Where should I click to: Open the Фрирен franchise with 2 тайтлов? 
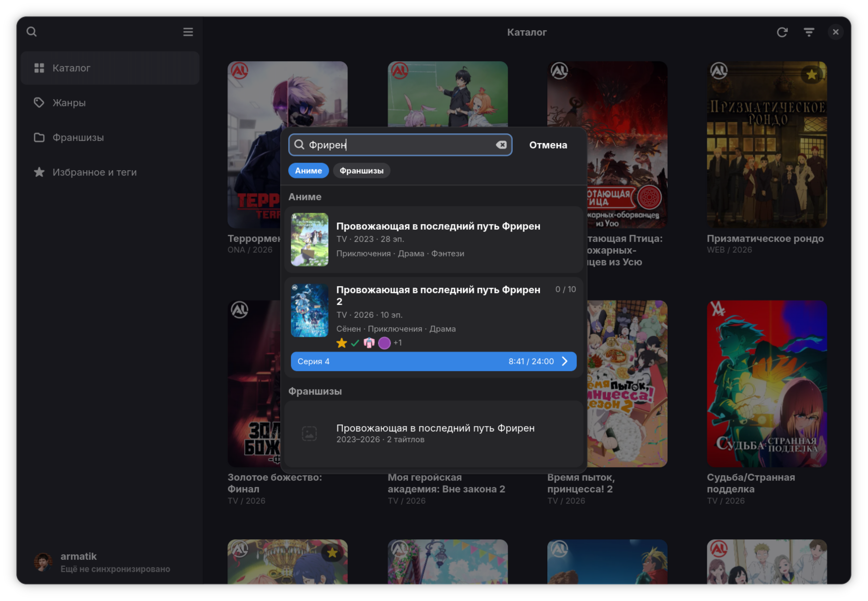click(x=434, y=433)
